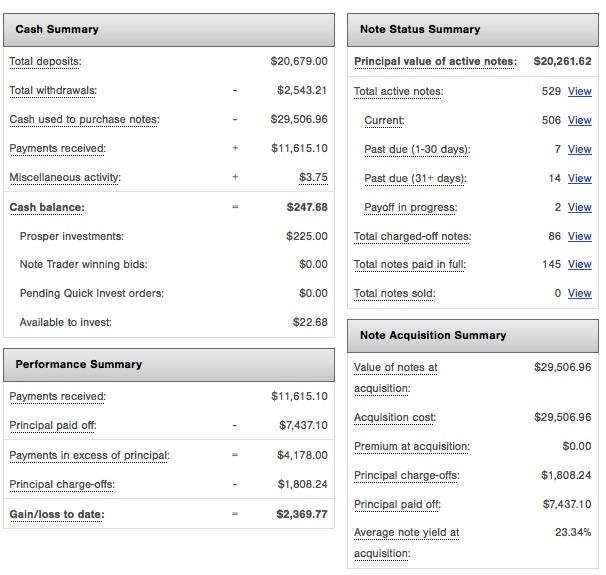
Task: Click the Gain/loss to date label
Action: 55,513
